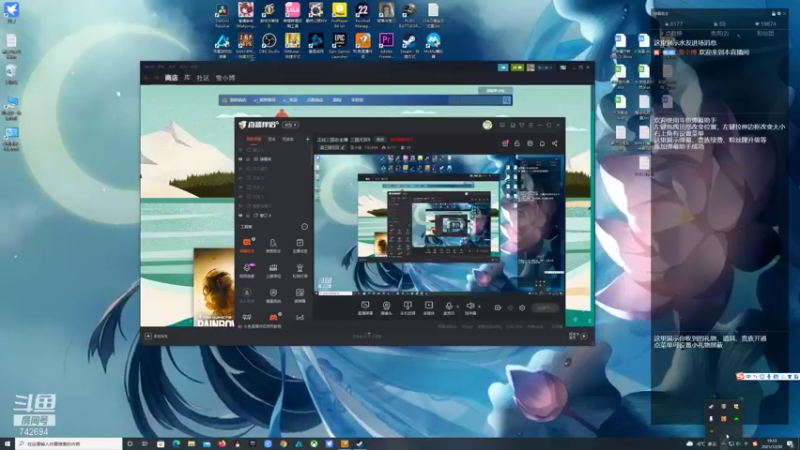Screen dimensions: 800x450
Task: Add a new scene with the plus button
Action: (x=307, y=139)
